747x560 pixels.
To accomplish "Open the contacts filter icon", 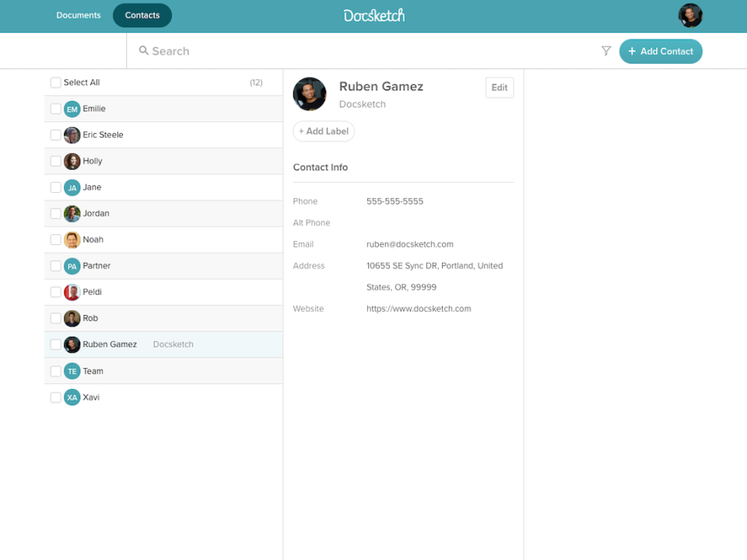I will click(605, 51).
